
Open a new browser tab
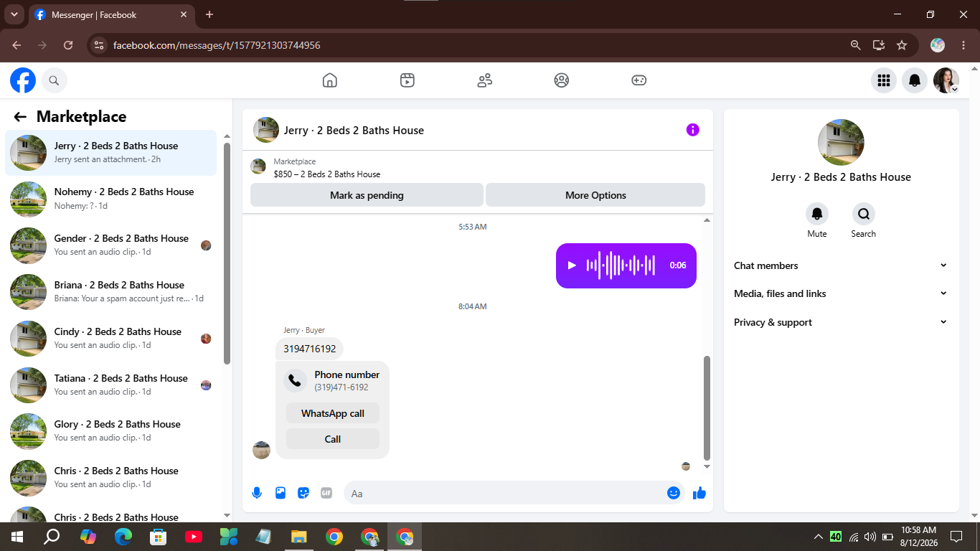coord(209,14)
